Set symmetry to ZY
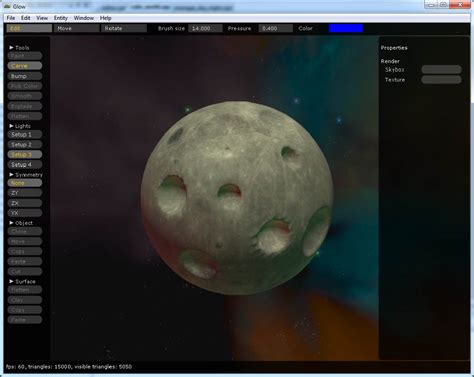The image size is (474, 377). [x=25, y=193]
